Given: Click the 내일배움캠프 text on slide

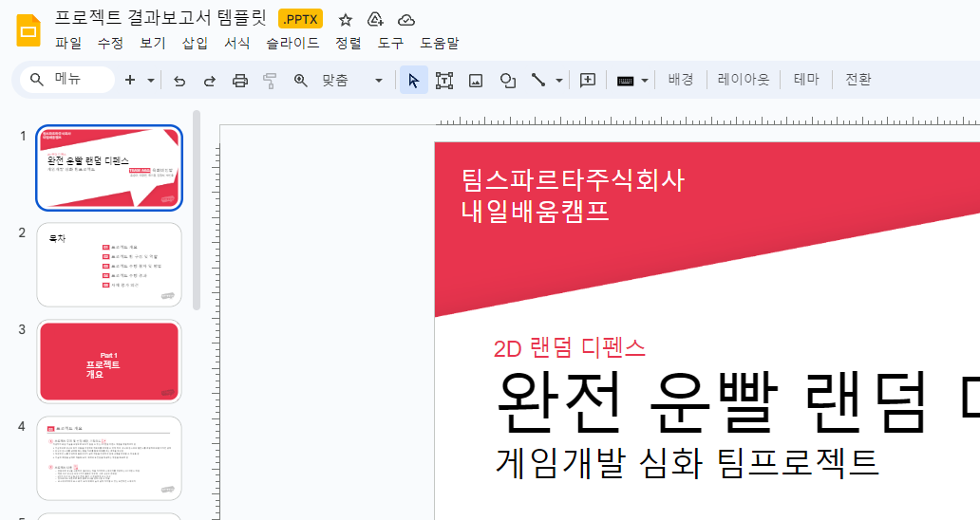Looking at the screenshot, I should tap(535, 211).
